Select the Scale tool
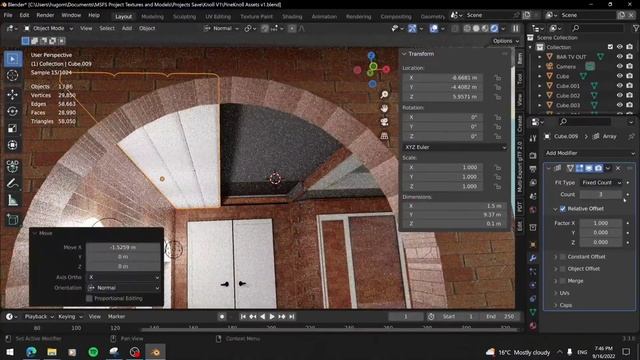This screenshot has height=360, width=640. [13, 128]
